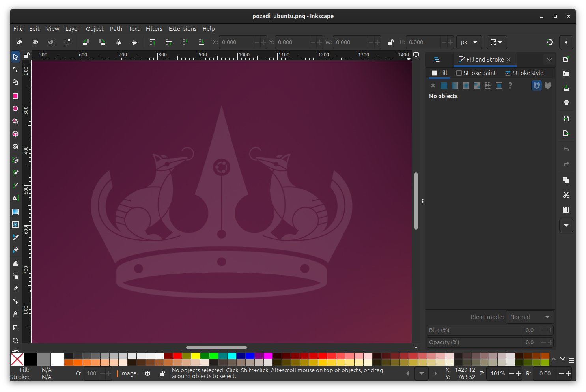Screen dimensions: 586x392
Task: Enable flip horizontal on selection
Action: coord(118,42)
